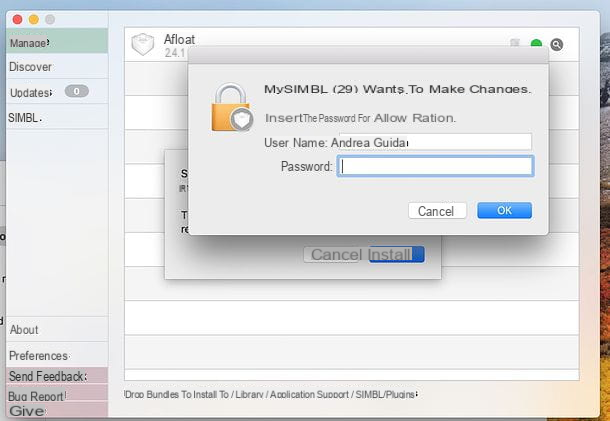Click Install in the install sheet
Image resolution: width=610 pixels, height=421 pixels.
tap(396, 254)
